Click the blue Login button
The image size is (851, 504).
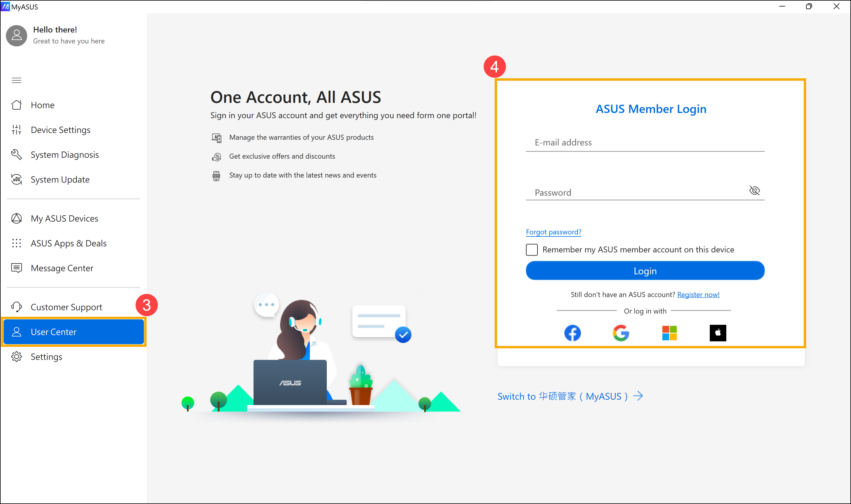[x=645, y=271]
